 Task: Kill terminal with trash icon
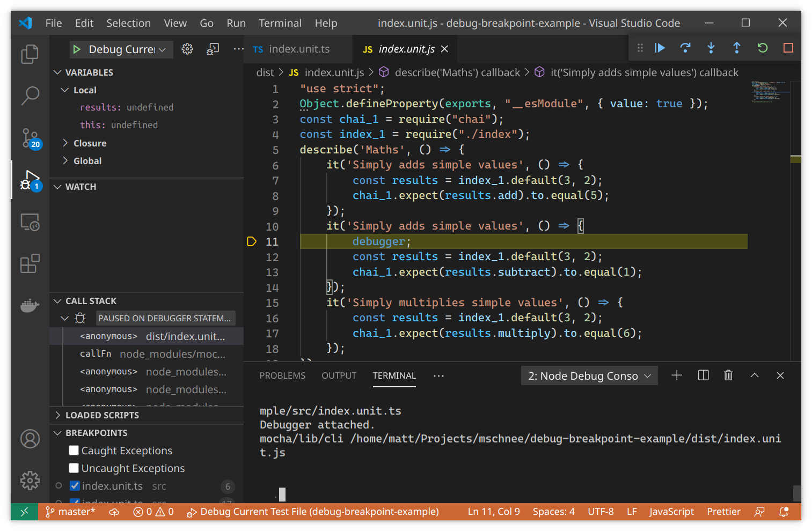[728, 375]
